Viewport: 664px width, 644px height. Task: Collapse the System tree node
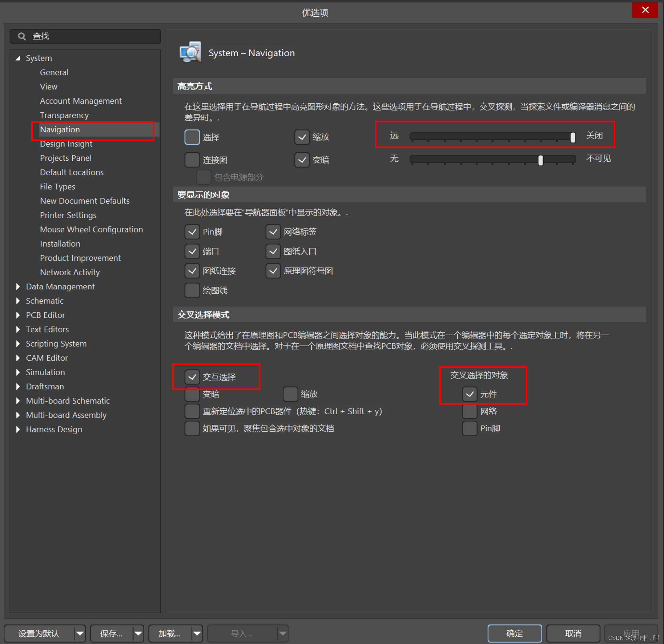point(18,58)
